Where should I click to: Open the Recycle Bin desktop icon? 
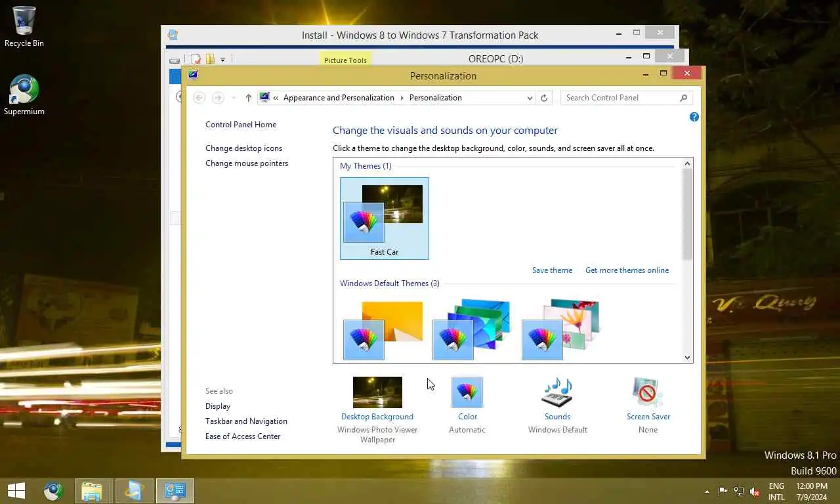(24, 26)
